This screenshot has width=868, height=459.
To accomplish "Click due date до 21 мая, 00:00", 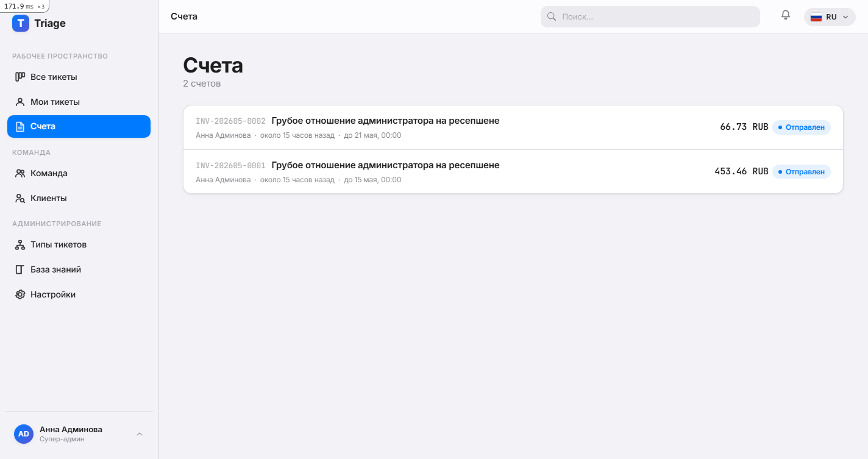I will tap(372, 135).
